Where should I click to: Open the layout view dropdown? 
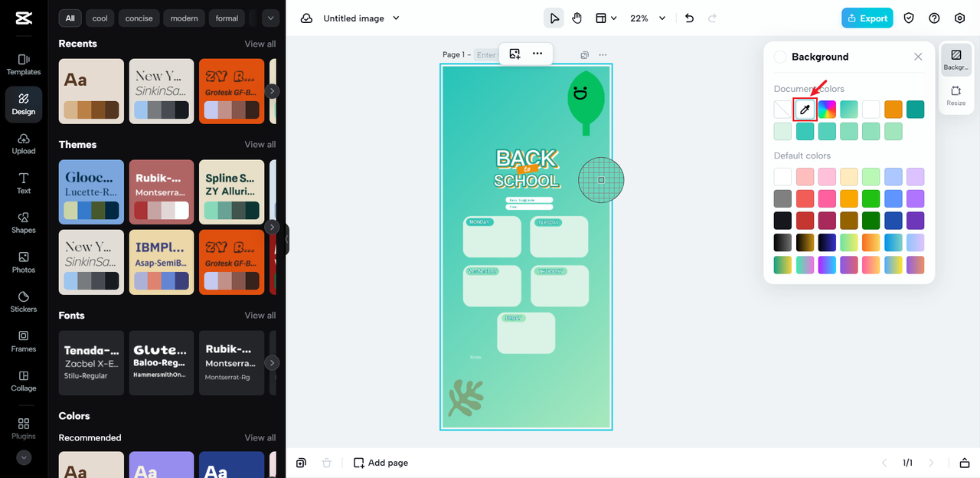[606, 18]
